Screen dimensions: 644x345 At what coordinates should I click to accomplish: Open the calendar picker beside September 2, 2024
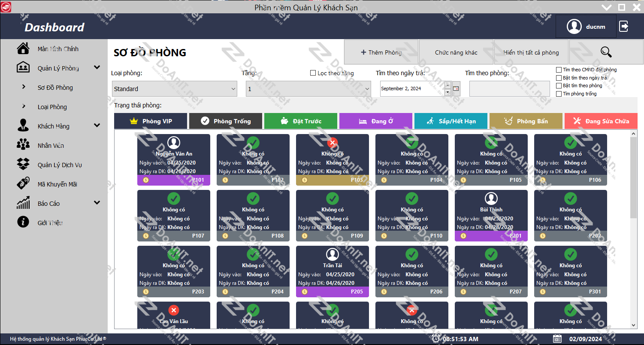point(456,89)
